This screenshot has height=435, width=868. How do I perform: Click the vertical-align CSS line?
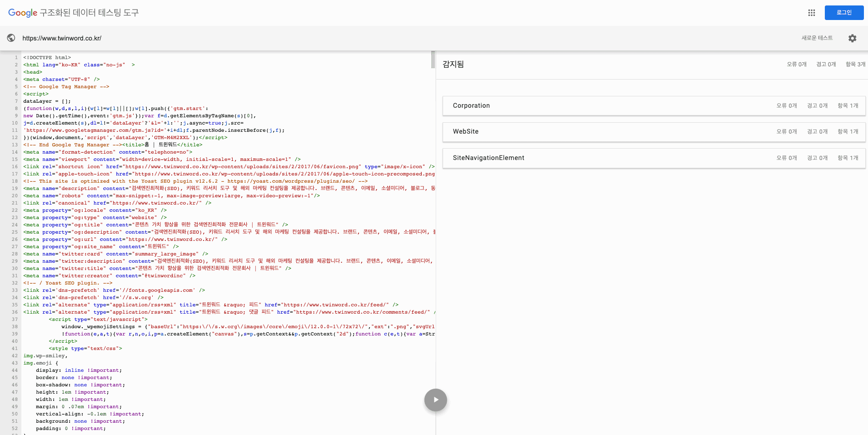[90, 414]
